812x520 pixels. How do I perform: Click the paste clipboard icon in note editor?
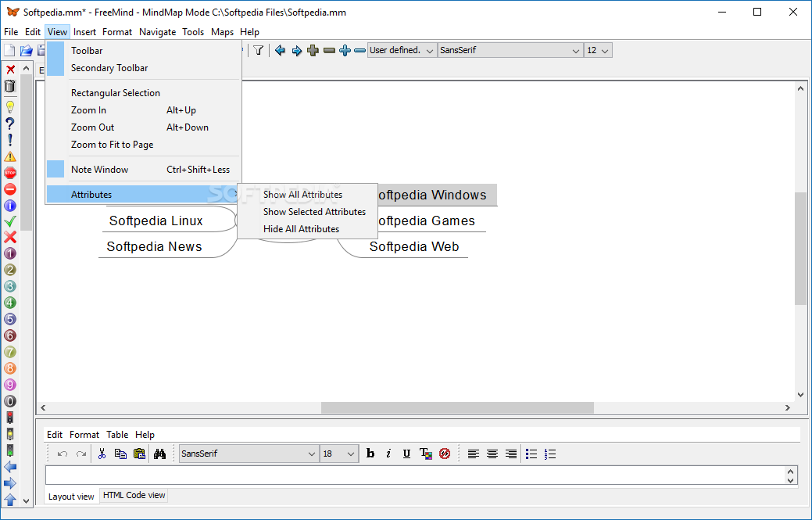pos(139,454)
